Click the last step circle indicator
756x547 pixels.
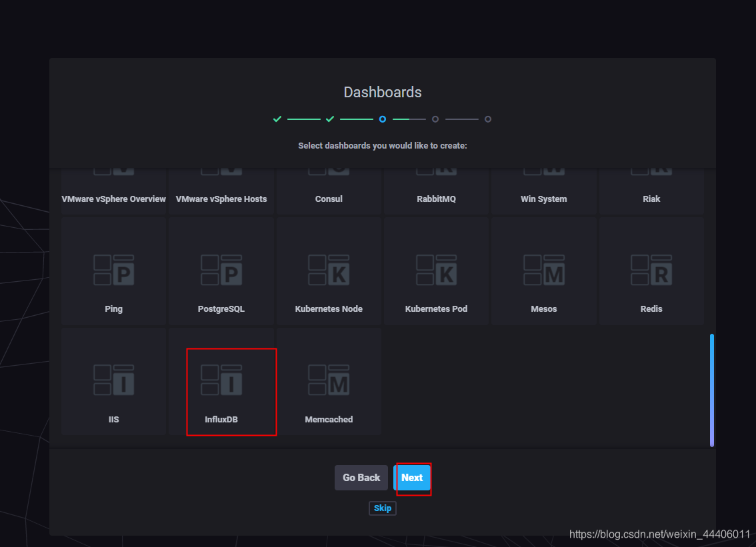488,119
